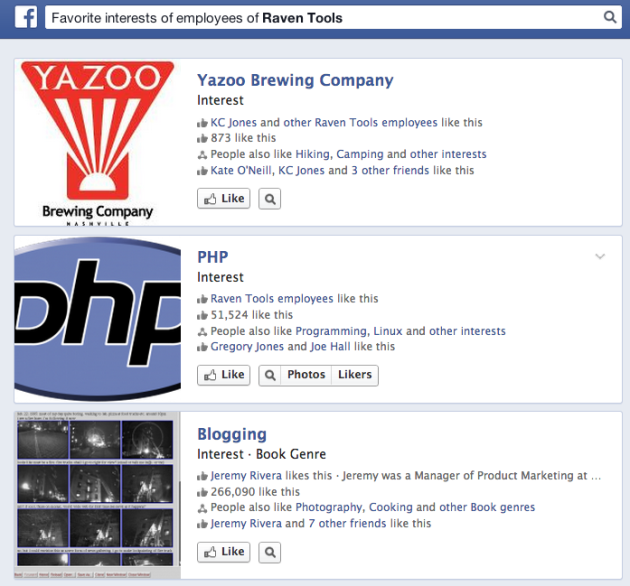Open Jeremy Rivera link in 'likes this' line
This screenshot has height=586, width=630.
point(246,476)
